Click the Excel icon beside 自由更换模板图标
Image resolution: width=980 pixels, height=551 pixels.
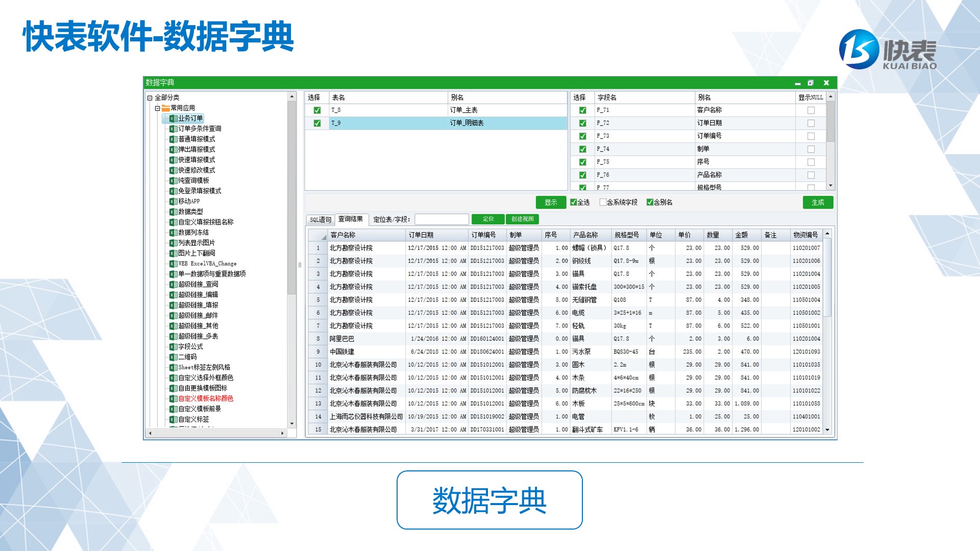pos(173,388)
